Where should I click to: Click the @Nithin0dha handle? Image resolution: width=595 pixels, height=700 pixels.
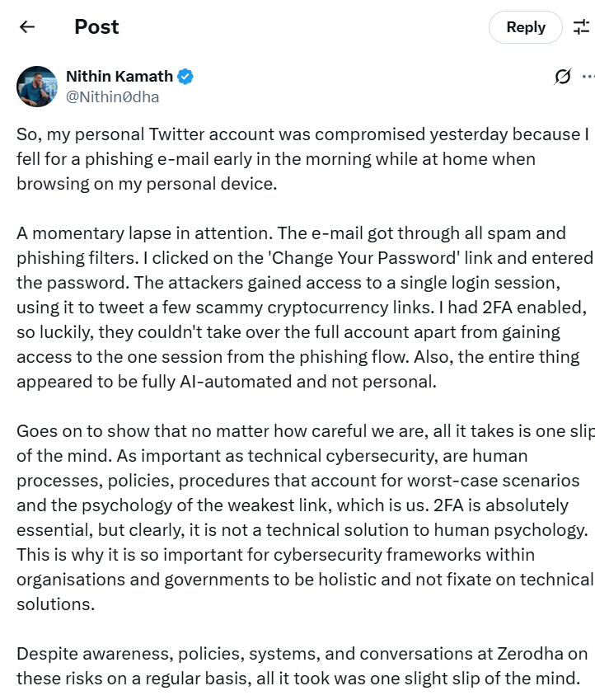pyautogui.click(x=113, y=97)
